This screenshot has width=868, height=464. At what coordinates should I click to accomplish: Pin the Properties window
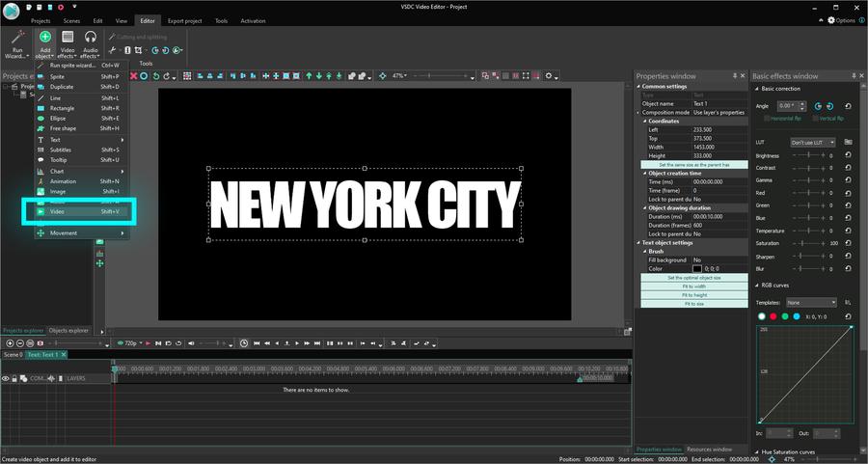click(735, 76)
